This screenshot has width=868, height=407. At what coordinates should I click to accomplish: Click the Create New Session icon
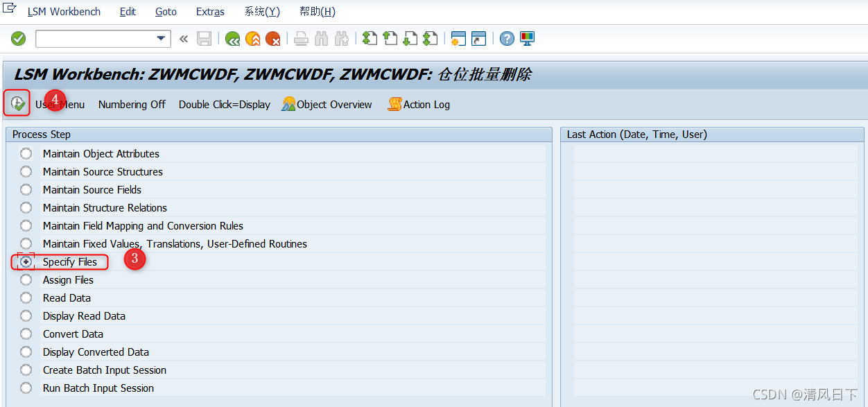pyautogui.click(x=458, y=39)
